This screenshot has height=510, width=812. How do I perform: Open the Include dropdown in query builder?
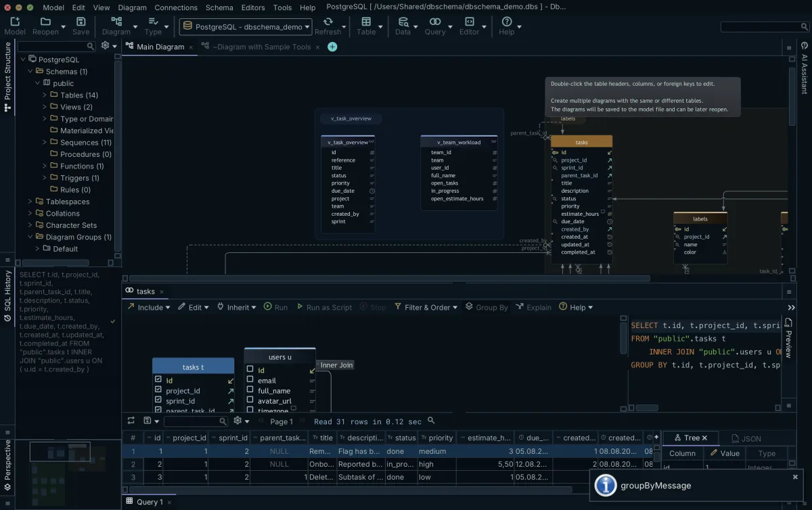click(149, 307)
